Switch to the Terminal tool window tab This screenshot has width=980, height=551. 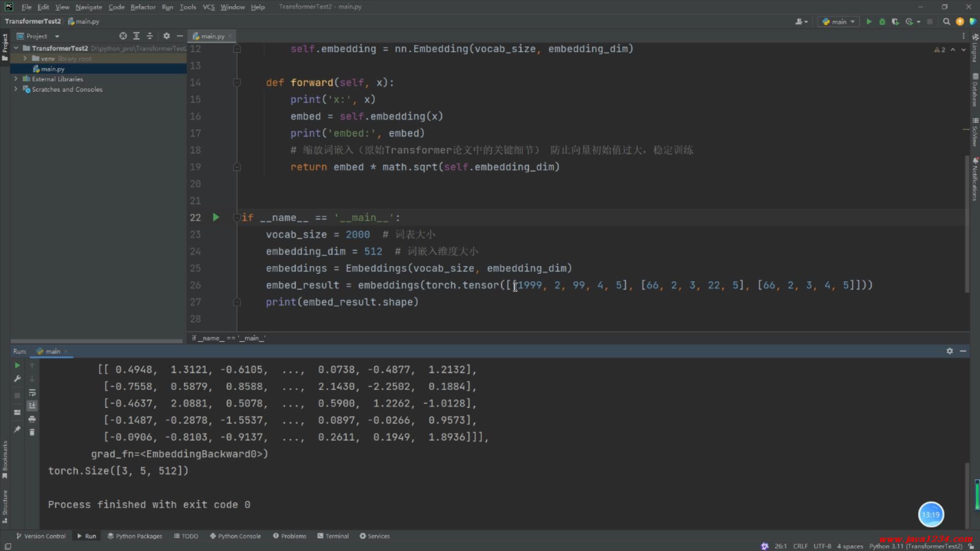pyautogui.click(x=333, y=536)
